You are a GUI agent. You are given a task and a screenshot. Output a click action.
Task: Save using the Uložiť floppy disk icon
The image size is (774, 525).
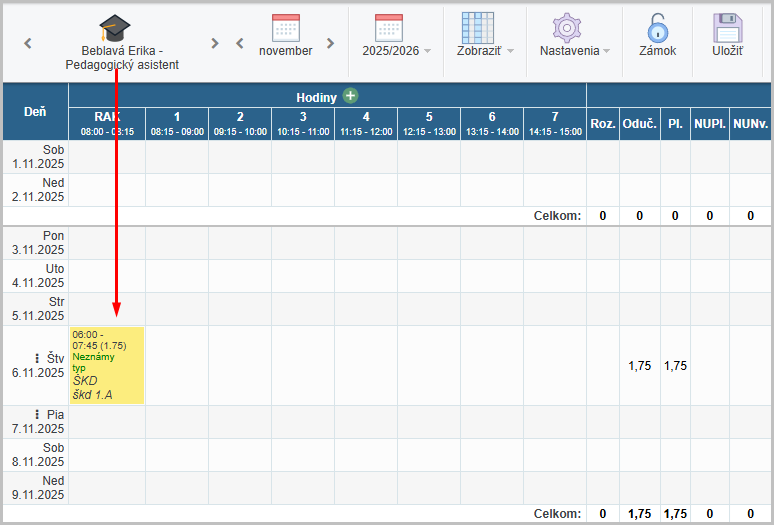pyautogui.click(x=727, y=27)
